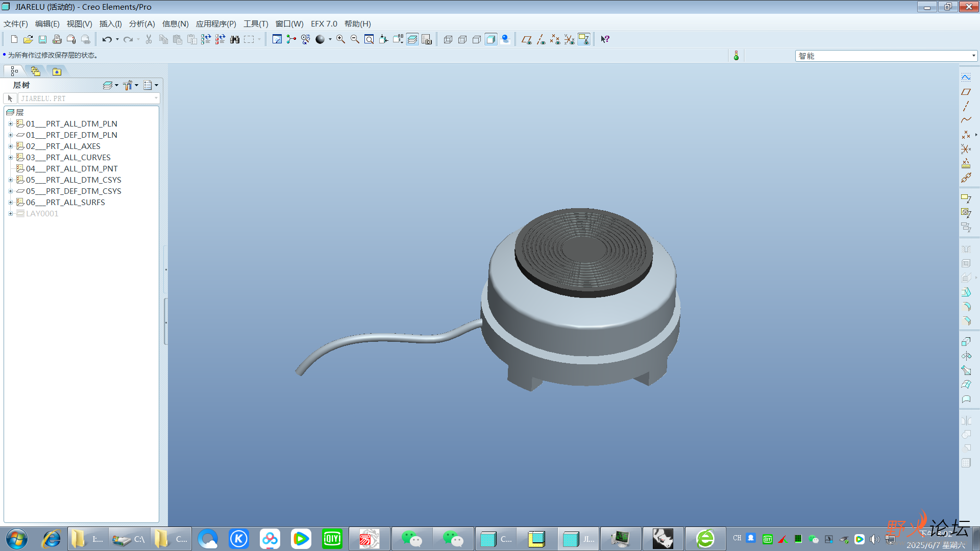The image size is (980, 551).
Task: Toggle coordinate systems display
Action: 569,39
